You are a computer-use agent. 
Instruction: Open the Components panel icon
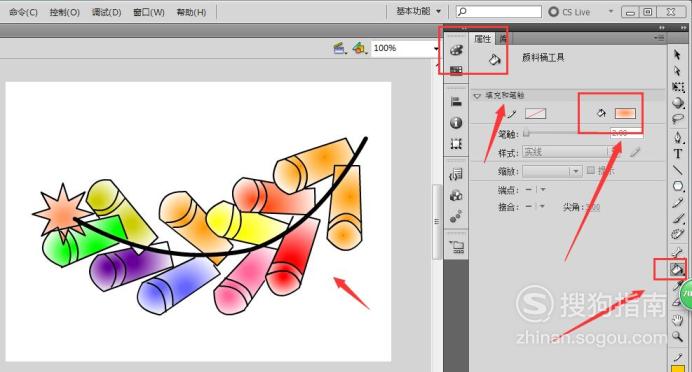pos(456,195)
